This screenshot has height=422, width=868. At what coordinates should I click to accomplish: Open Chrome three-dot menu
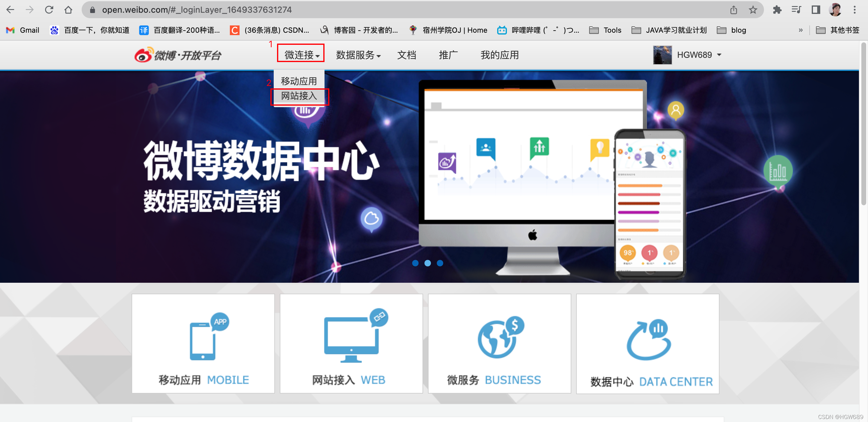pos(854,10)
